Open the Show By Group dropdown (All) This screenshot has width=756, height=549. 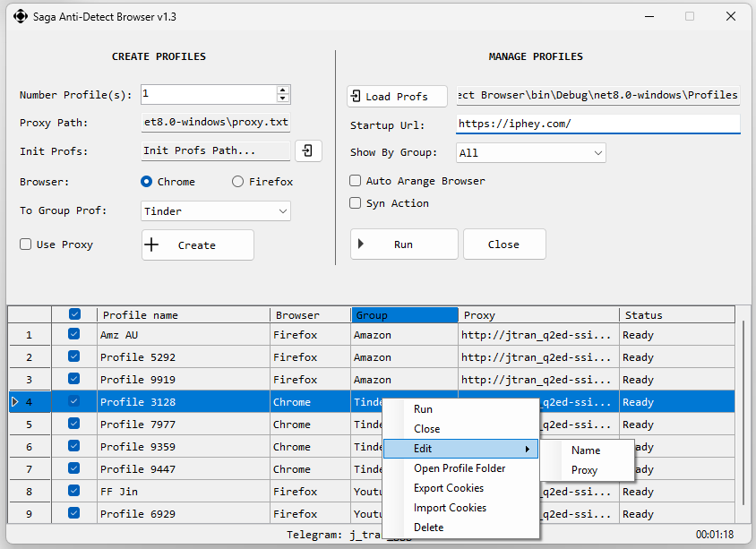tap(531, 153)
